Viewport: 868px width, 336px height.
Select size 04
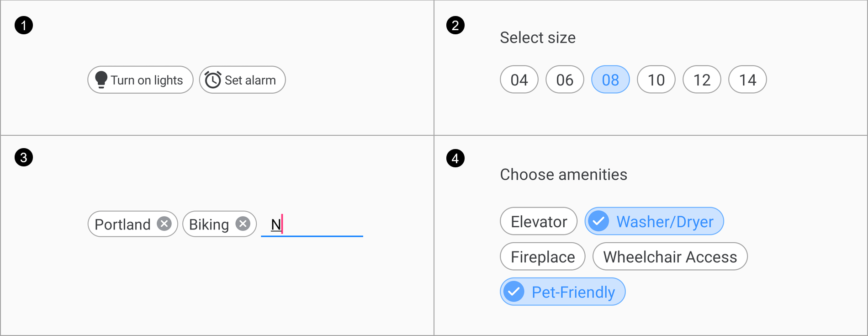pos(519,80)
